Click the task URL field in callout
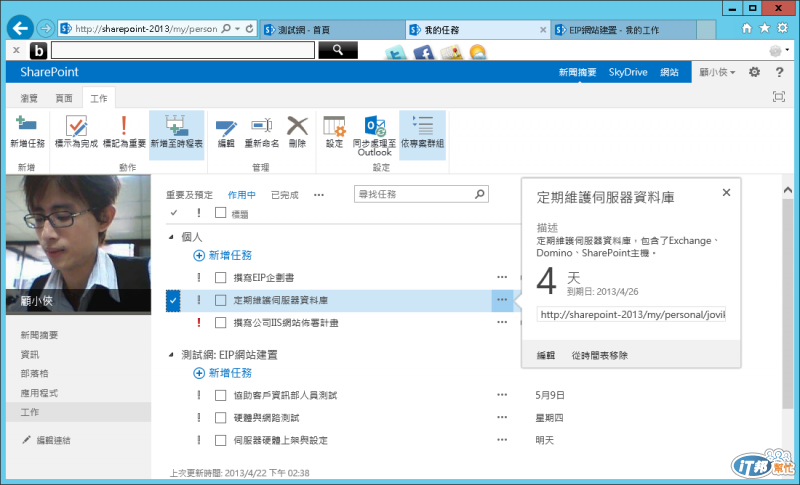The height and width of the screenshot is (485, 800). point(631,315)
